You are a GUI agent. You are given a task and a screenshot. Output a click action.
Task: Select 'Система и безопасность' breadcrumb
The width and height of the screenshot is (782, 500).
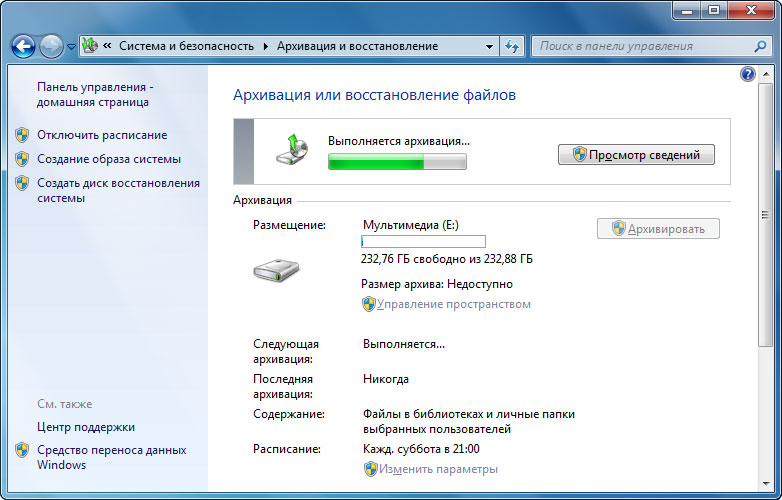[186, 46]
